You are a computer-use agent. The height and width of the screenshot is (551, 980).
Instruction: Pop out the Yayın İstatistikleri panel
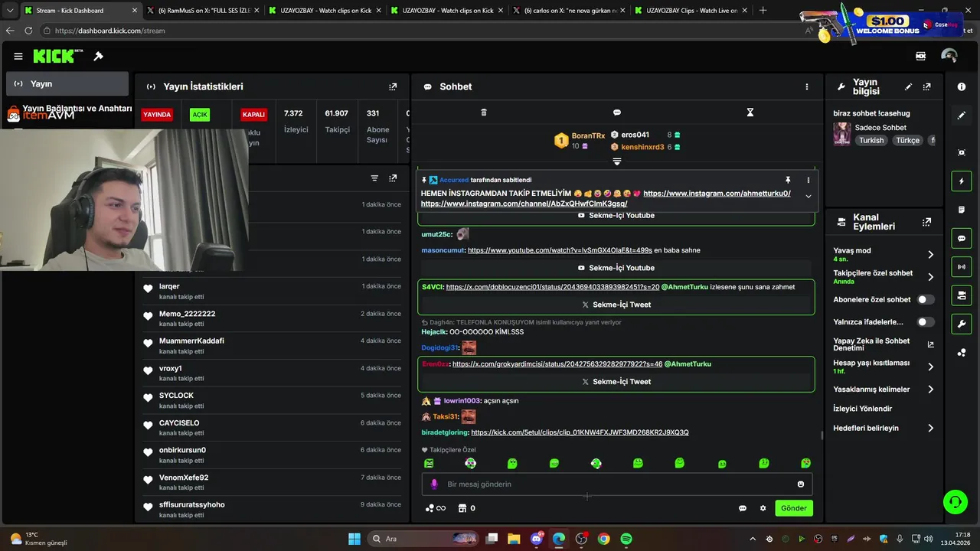(393, 86)
